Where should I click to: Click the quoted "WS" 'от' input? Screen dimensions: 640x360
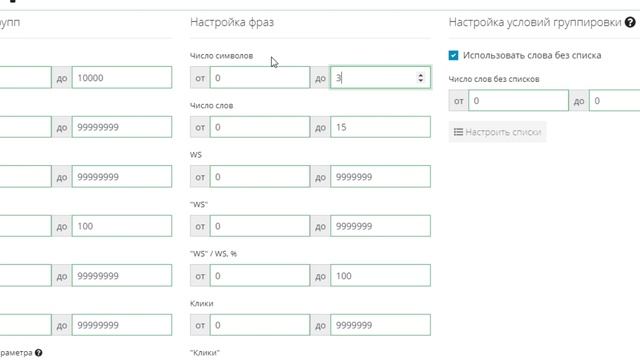[260, 226]
